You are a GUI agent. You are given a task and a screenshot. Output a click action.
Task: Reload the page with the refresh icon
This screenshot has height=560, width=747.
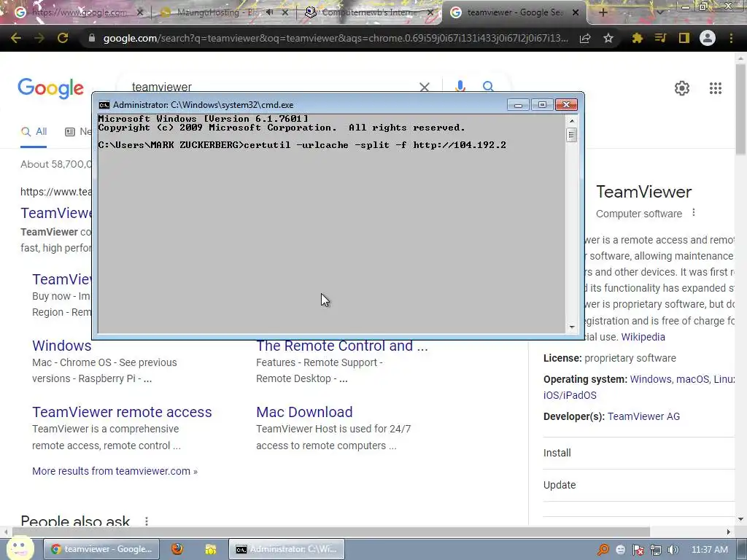pyautogui.click(x=63, y=38)
